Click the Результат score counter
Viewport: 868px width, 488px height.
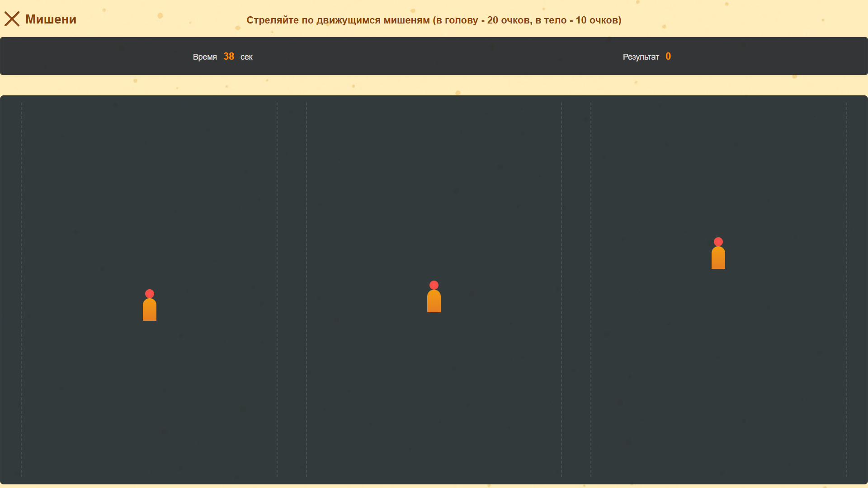coord(641,56)
